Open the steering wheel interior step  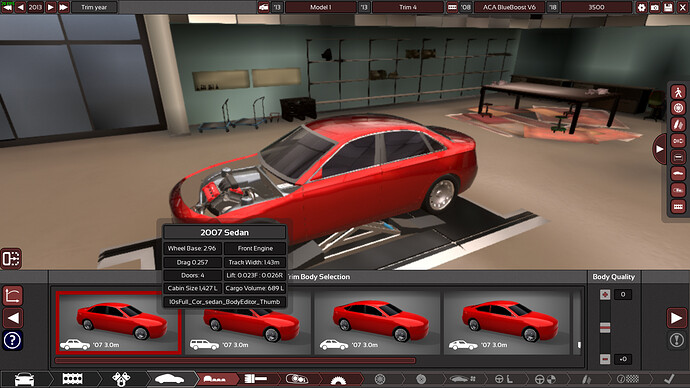(x=503, y=379)
